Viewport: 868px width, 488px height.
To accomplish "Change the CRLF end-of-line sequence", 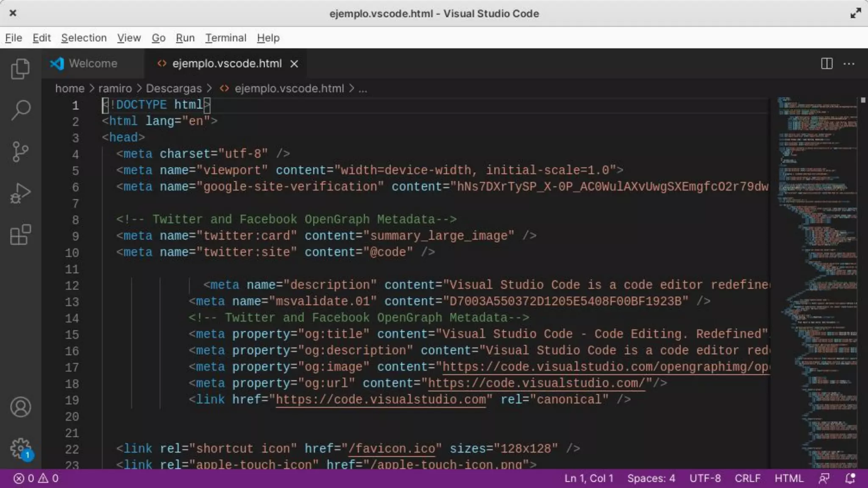I will 747,478.
